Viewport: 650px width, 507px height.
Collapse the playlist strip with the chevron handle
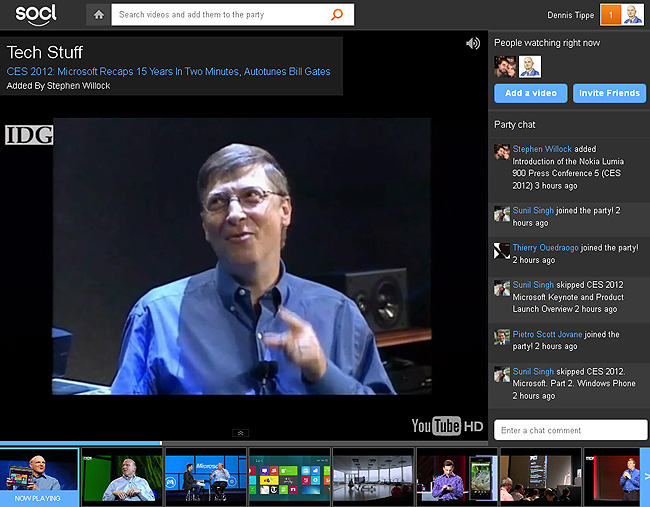pyautogui.click(x=240, y=433)
